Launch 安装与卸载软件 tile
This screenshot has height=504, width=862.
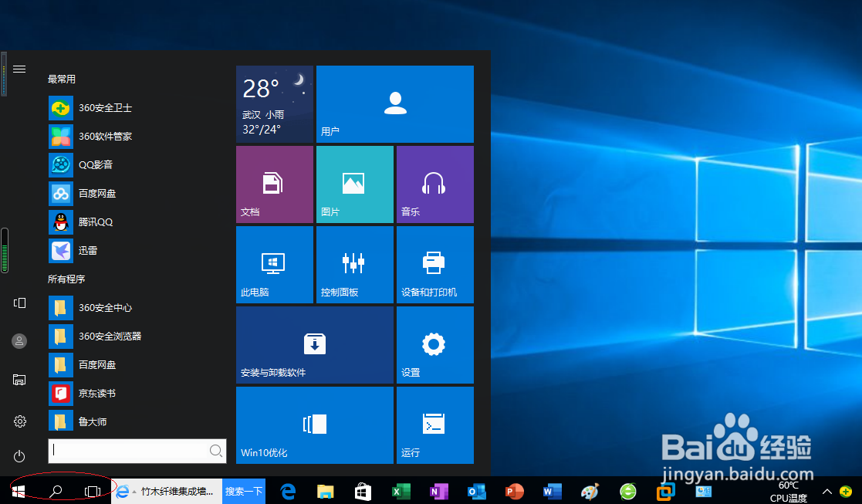click(x=314, y=344)
